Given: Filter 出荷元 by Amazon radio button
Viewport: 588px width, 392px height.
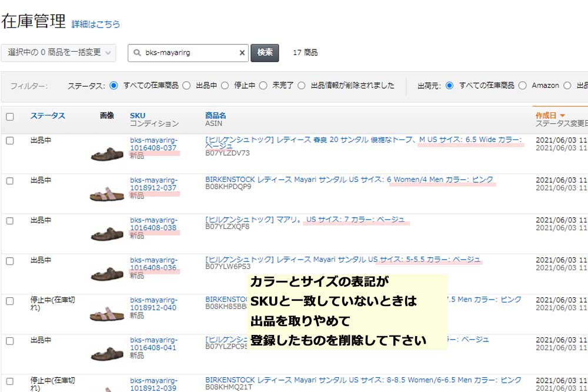Looking at the screenshot, I should click(x=522, y=85).
